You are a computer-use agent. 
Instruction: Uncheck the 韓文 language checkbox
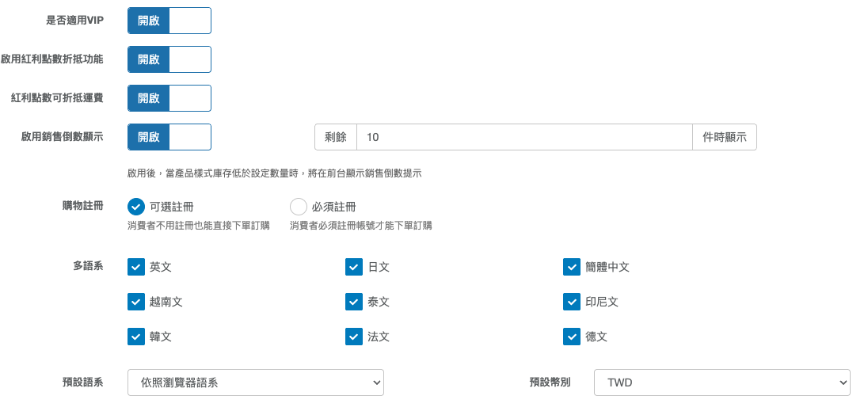(136, 337)
